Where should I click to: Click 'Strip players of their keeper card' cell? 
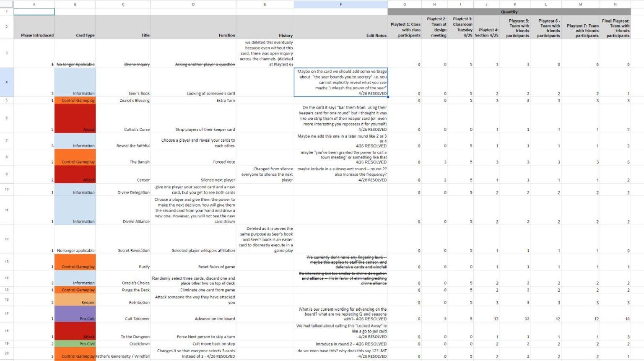(193, 118)
